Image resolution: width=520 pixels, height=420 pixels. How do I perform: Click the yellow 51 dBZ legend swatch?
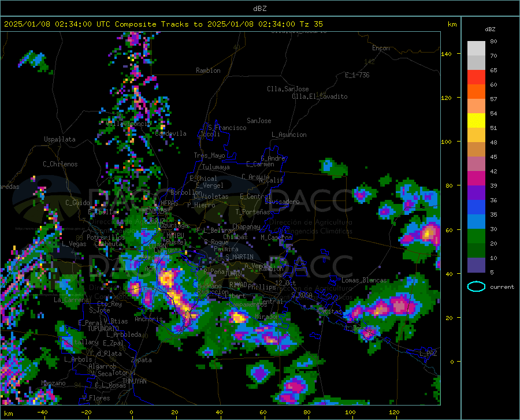(x=476, y=121)
